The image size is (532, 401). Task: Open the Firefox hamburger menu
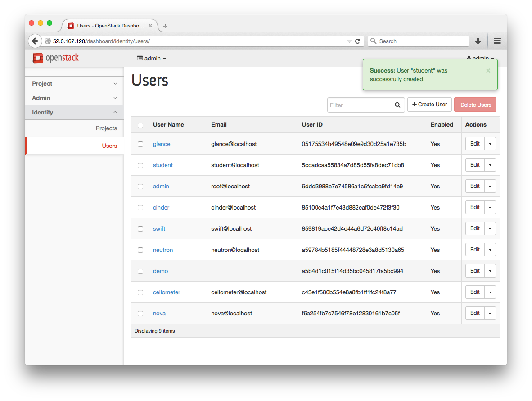[497, 41]
